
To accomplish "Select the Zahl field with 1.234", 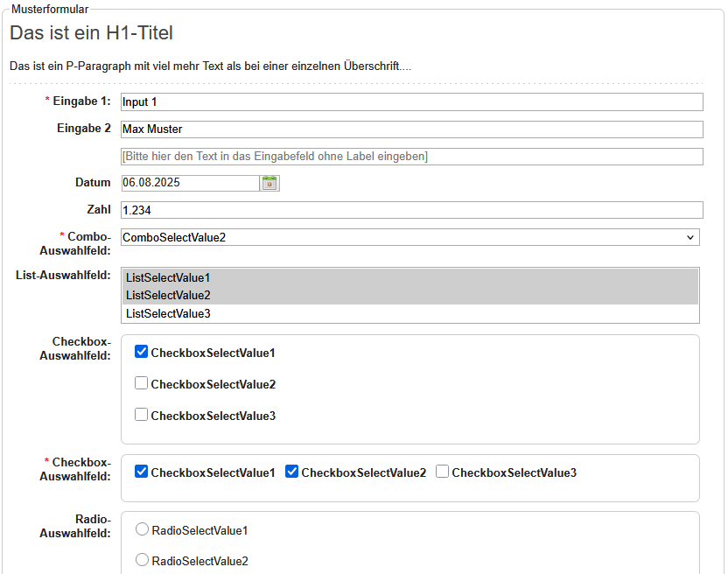I will [411, 210].
